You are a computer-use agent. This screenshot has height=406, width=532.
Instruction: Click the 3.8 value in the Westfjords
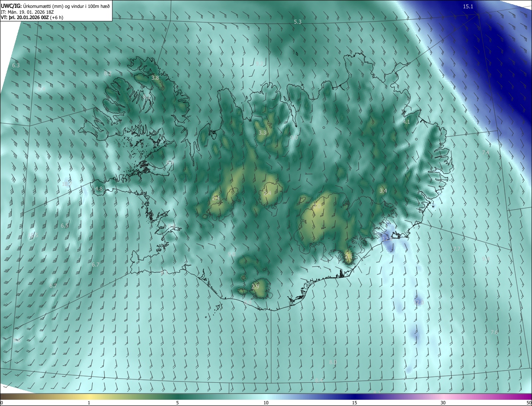pos(155,78)
